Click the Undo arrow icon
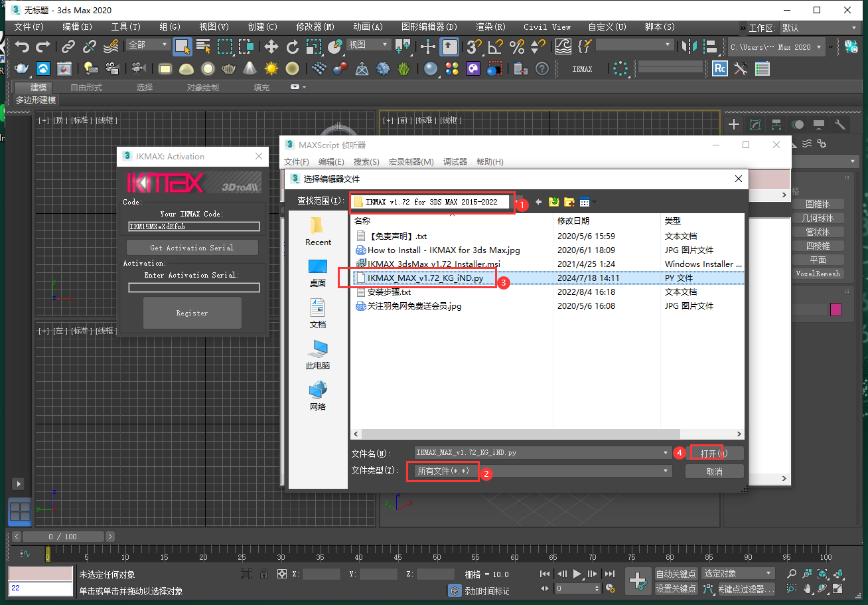868x605 pixels. [23, 46]
